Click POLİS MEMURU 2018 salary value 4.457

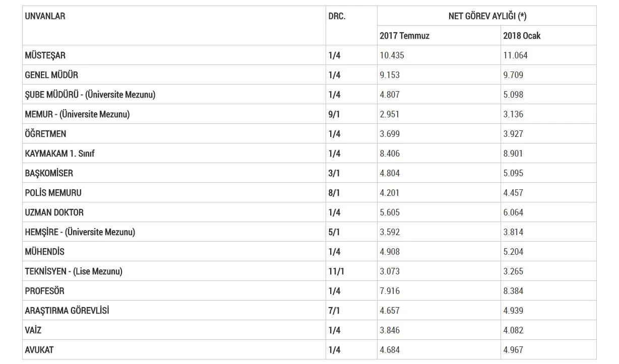tap(513, 193)
